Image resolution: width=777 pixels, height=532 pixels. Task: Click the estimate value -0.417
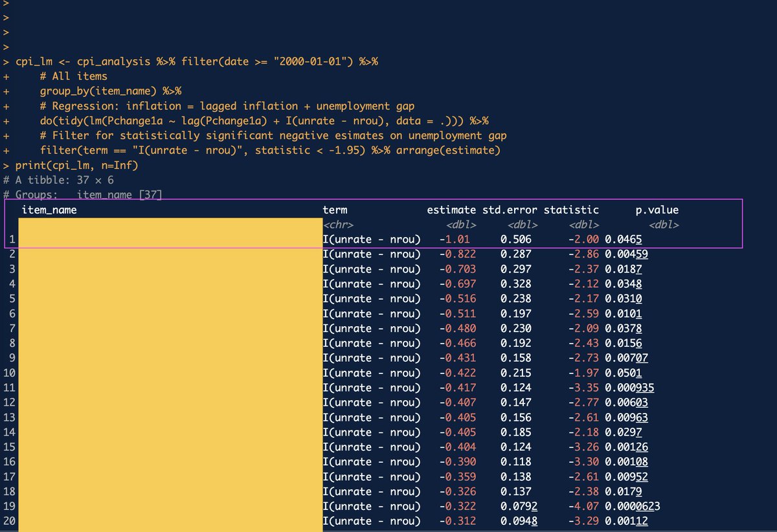click(x=458, y=388)
